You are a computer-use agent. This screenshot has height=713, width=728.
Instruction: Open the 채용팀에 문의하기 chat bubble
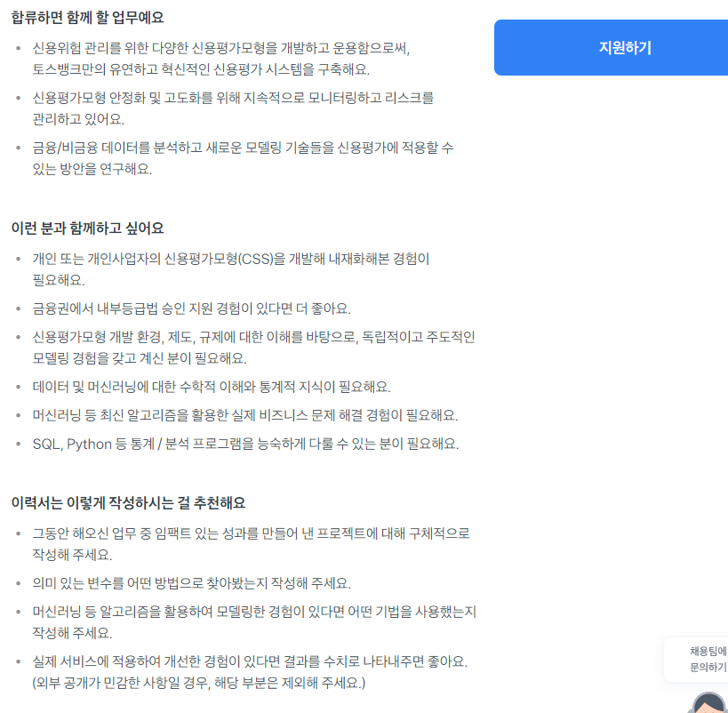[696, 659]
